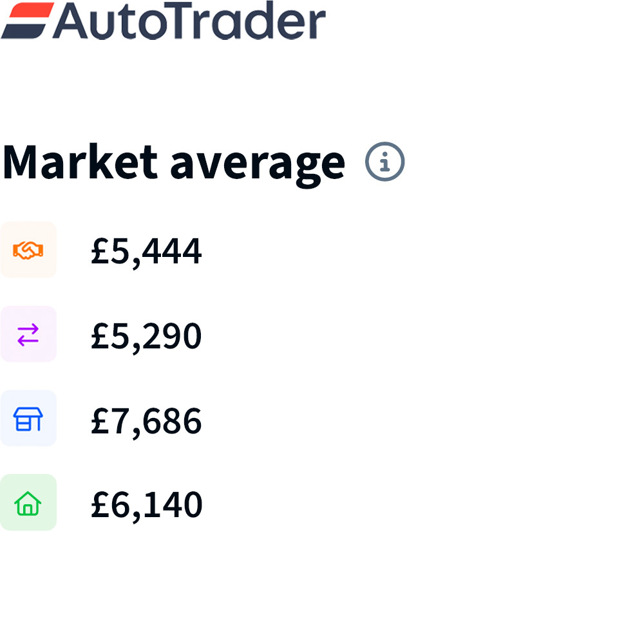This screenshot has width=644, height=644.
Task: Select the £5,290 price value
Action: click(146, 337)
